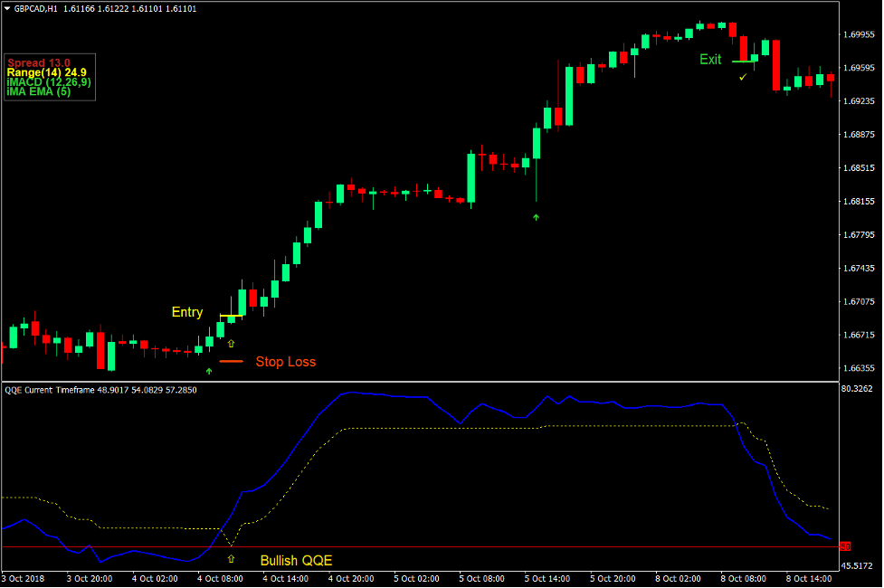Click the 1.69955 price on the price axis
The image size is (884, 588).
pos(857,35)
